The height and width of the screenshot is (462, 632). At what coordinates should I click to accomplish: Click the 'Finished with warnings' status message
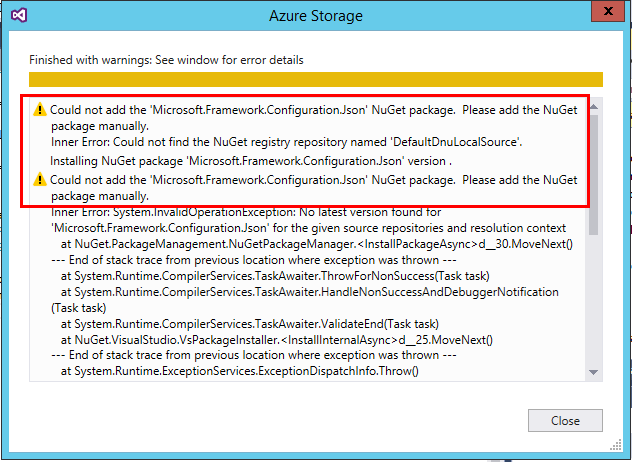coord(166,60)
